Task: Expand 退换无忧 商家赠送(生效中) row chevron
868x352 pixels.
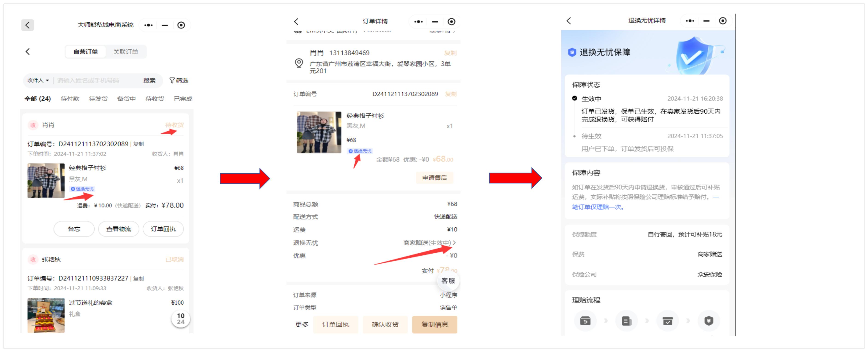Action: (454, 242)
